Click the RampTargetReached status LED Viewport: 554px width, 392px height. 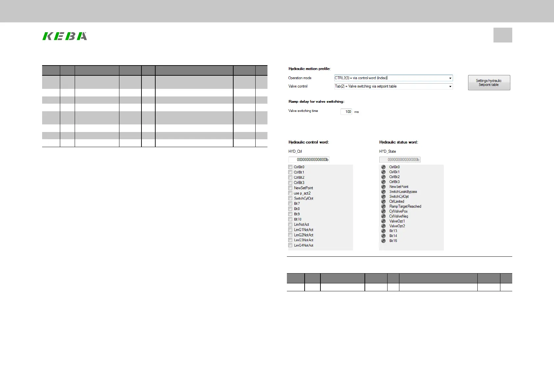(383, 206)
